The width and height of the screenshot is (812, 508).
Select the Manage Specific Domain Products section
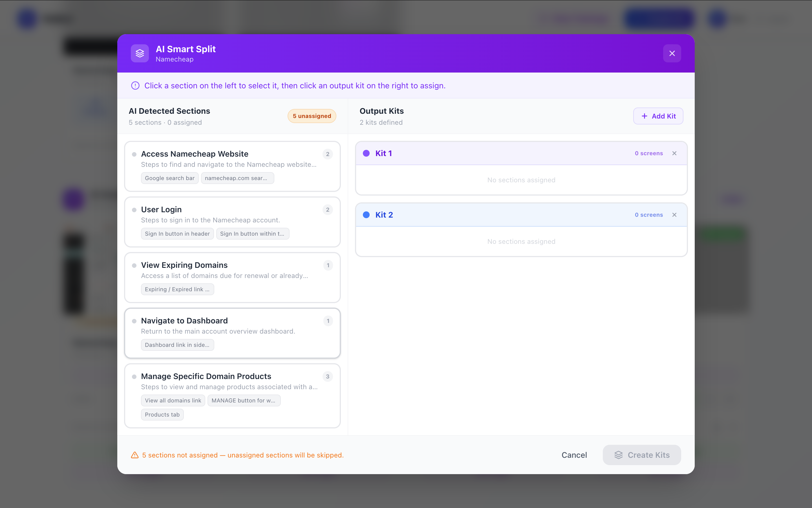(x=232, y=396)
